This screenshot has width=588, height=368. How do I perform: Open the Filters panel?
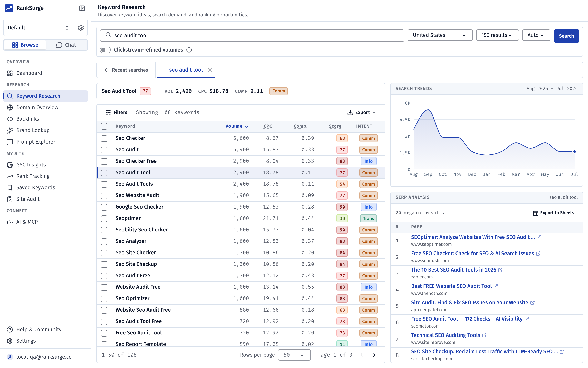[x=116, y=112]
